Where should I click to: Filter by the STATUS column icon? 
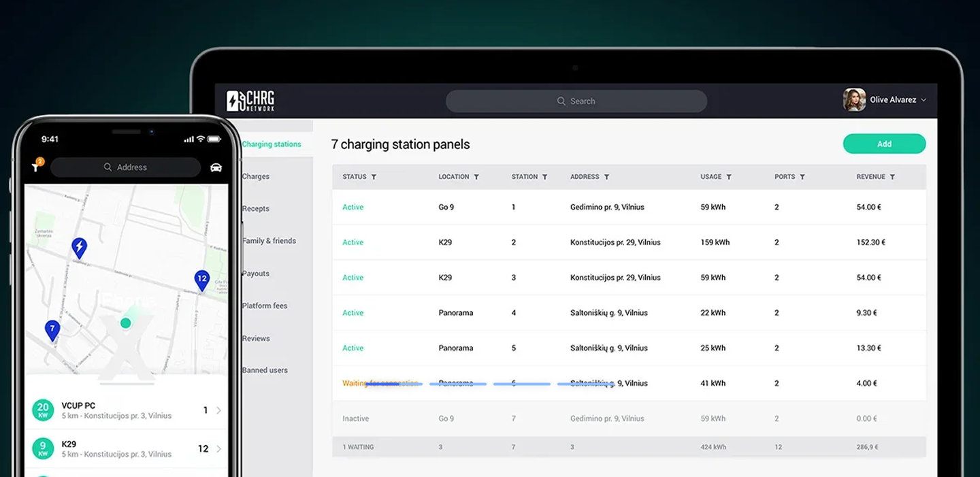[x=374, y=177]
